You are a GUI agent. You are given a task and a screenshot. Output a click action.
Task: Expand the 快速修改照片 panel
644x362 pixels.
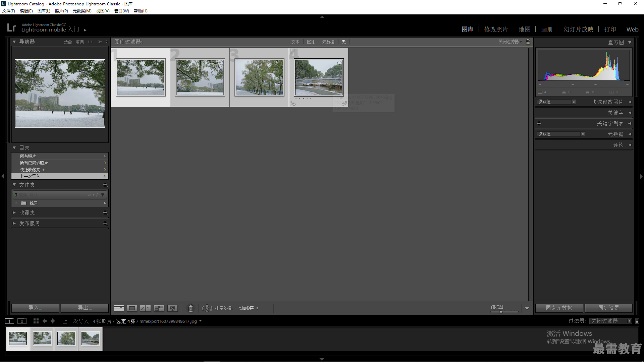(630, 102)
